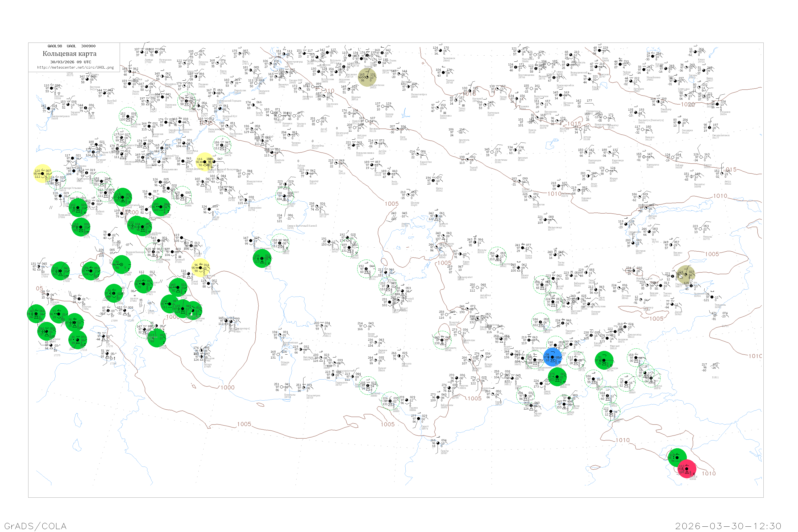The height and width of the screenshot is (532, 798).
Task: Select the green circle at Kars 17098
Action: pyautogui.click(x=114, y=293)
